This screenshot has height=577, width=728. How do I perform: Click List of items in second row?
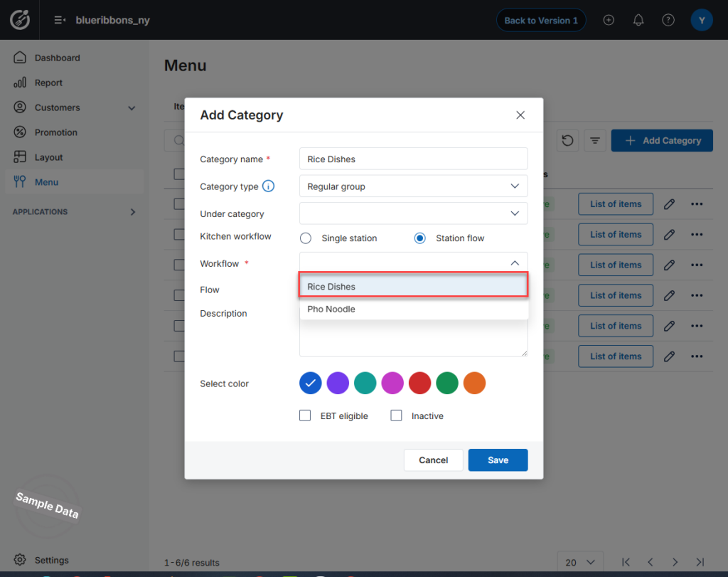pyautogui.click(x=616, y=235)
